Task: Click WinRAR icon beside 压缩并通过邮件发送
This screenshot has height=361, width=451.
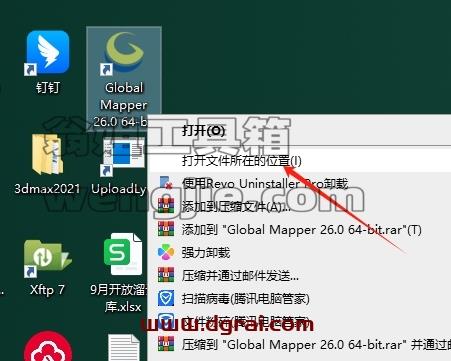Action: coord(166,275)
